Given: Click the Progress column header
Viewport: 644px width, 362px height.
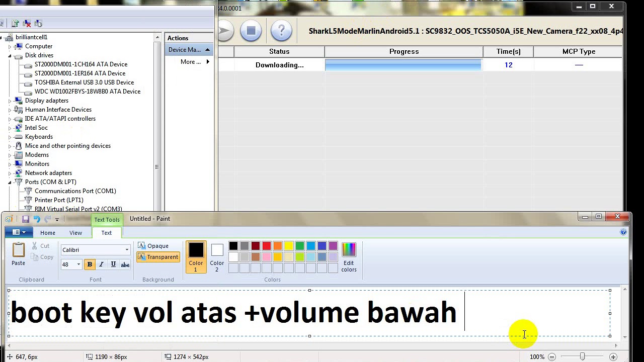Looking at the screenshot, I should [x=404, y=51].
